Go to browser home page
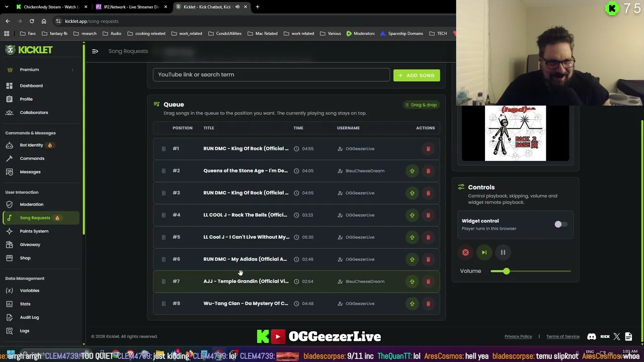This screenshot has width=644, height=362. 44,21
